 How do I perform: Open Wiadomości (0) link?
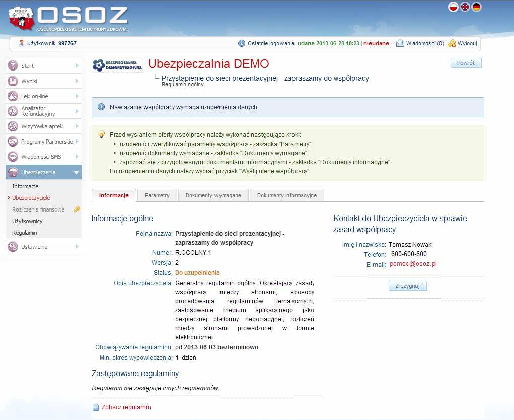pos(425,43)
